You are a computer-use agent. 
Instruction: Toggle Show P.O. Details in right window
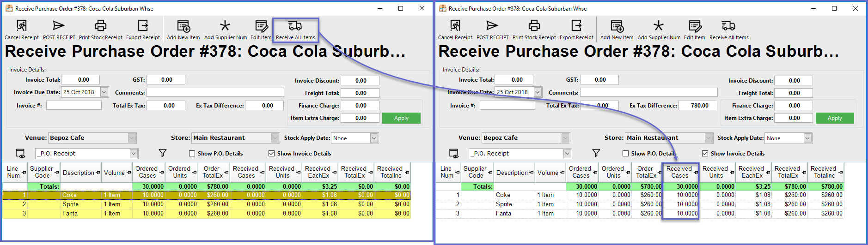[x=625, y=154]
